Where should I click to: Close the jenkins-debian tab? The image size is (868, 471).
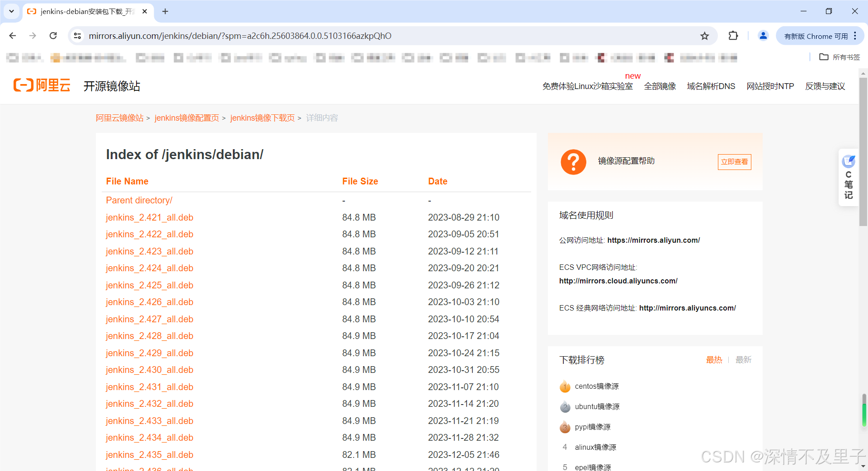point(145,11)
